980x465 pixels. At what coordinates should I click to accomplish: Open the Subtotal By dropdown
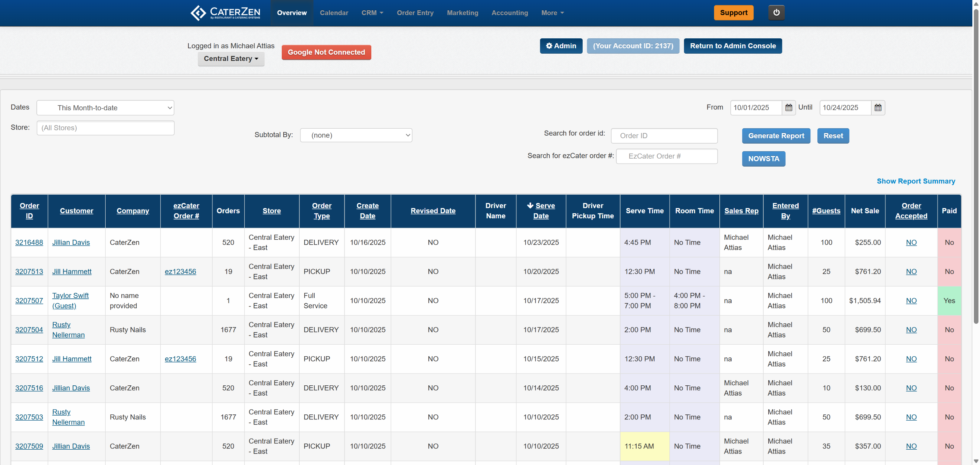356,135
